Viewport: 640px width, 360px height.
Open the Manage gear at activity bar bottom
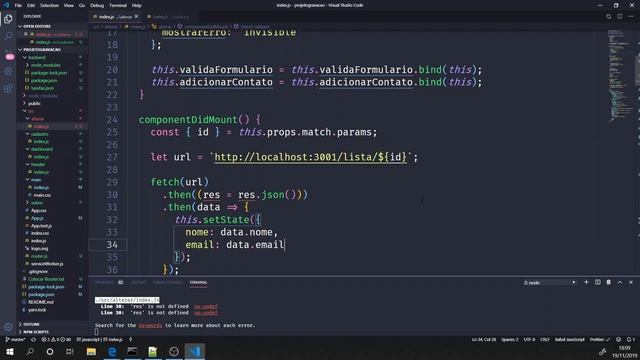pyautogui.click(x=8, y=327)
